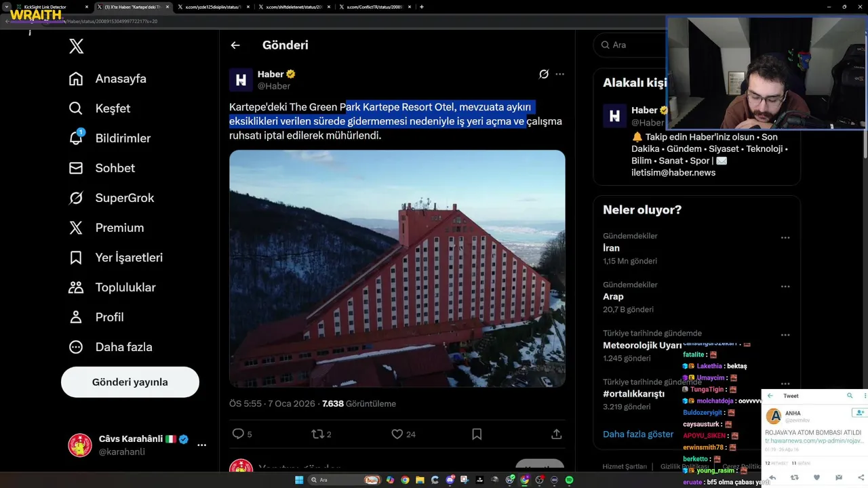Open İran trending topic
This screenshot has width=868, height=488.
coord(612,248)
